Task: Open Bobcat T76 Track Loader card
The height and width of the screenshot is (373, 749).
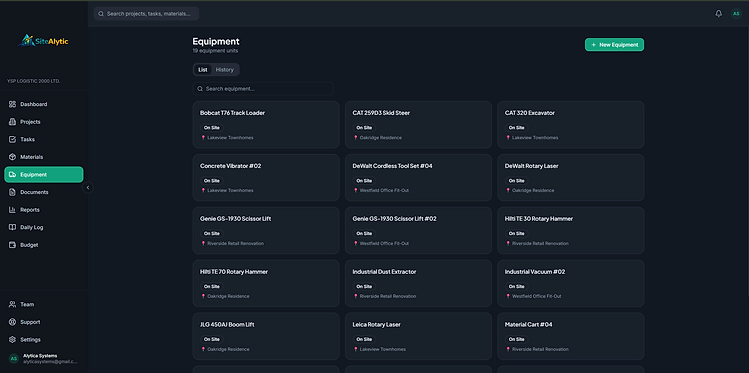Action: (266, 125)
